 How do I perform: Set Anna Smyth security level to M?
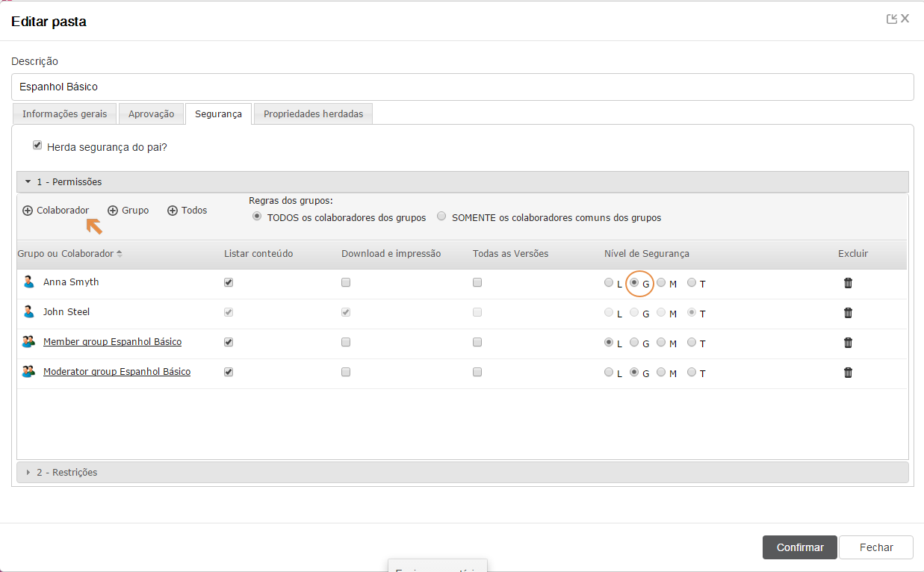click(x=661, y=282)
